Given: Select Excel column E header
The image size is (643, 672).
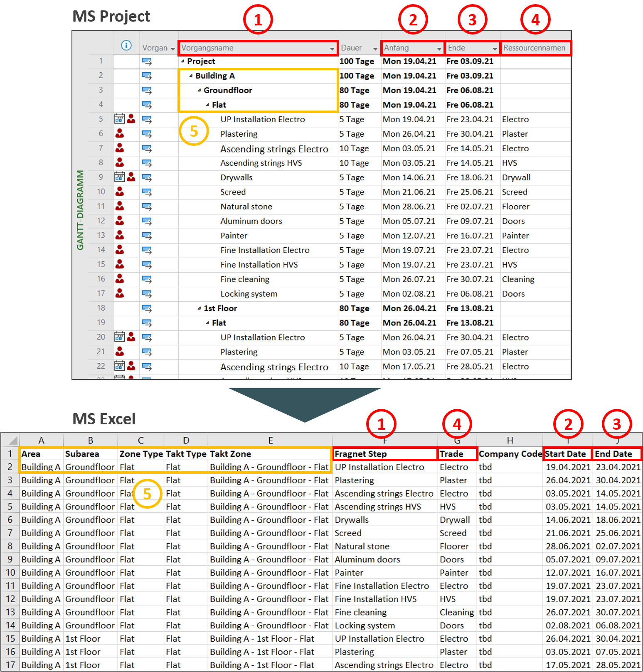Looking at the screenshot, I should (x=270, y=441).
